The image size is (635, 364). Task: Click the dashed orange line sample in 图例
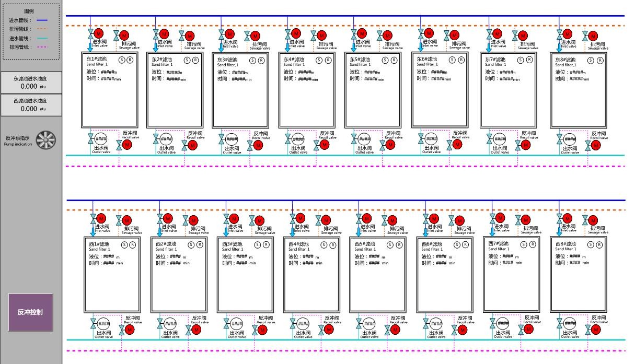(x=42, y=29)
